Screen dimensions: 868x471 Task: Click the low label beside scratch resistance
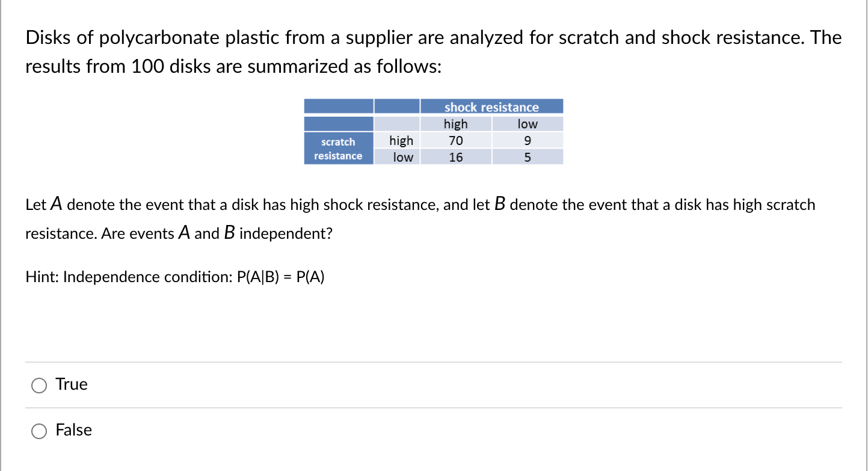pos(402,157)
